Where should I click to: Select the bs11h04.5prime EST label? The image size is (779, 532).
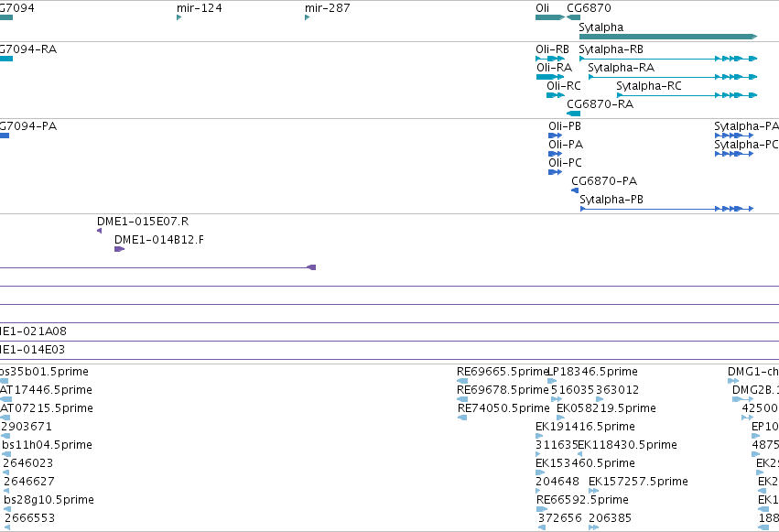tap(48, 445)
